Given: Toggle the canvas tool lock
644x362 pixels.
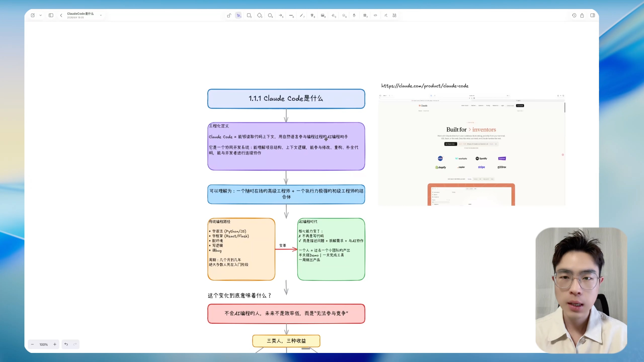Looking at the screenshot, I should click(x=229, y=15).
